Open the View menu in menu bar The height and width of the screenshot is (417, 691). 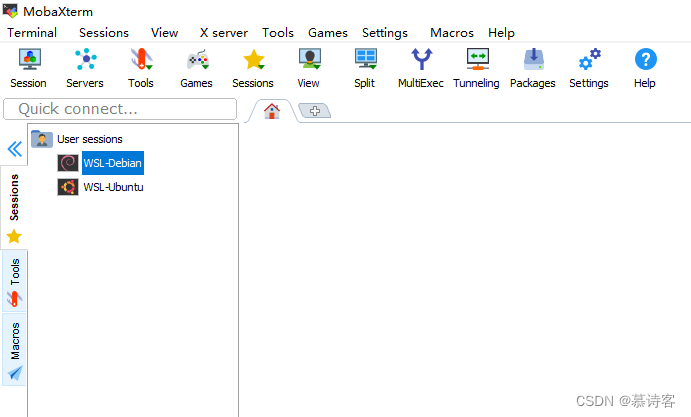coord(164,33)
